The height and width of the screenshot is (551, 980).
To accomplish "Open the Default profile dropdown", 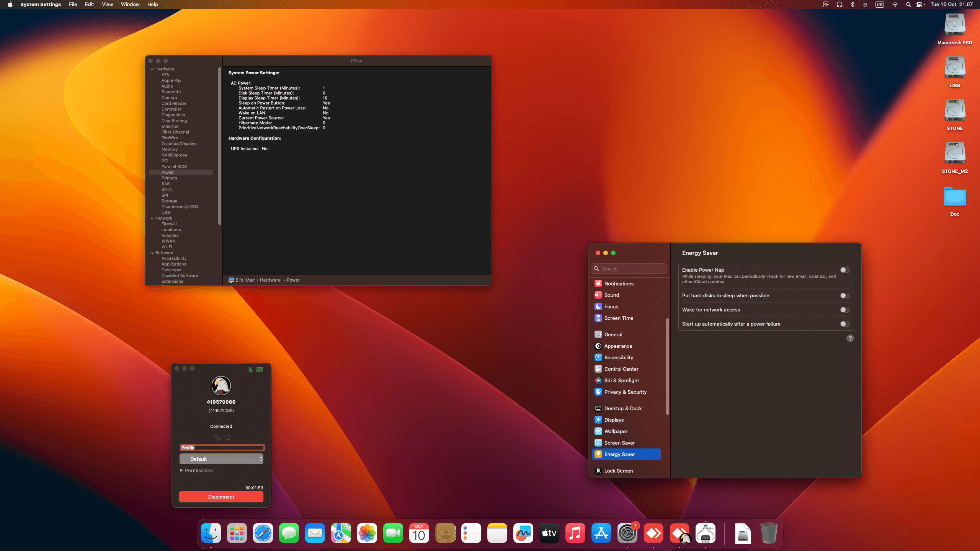I will [x=221, y=459].
